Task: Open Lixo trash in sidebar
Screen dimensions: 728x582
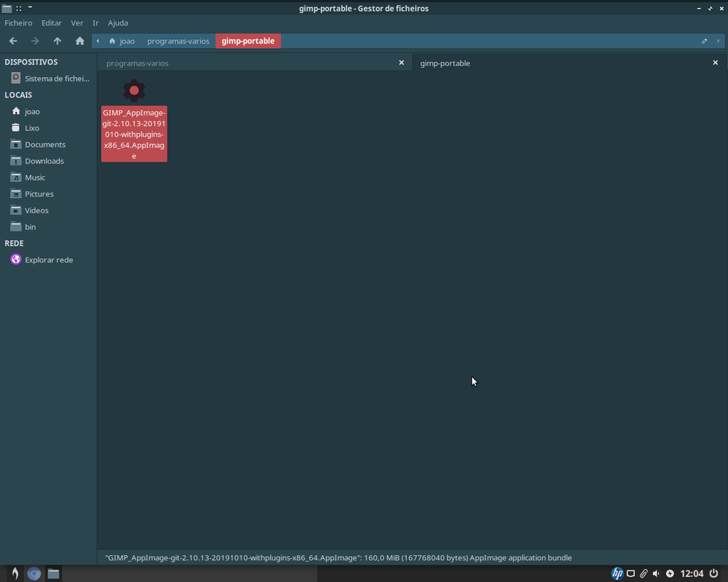Action: click(x=48, y=127)
